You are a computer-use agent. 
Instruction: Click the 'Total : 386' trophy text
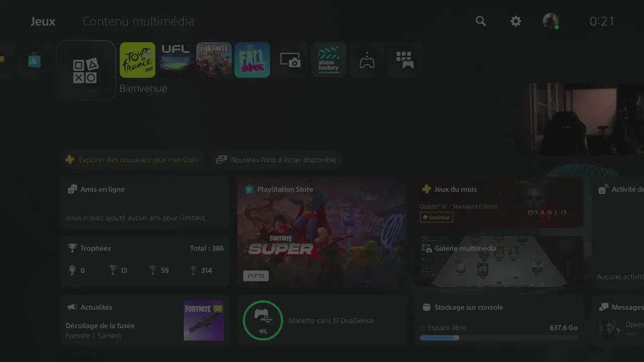(x=207, y=248)
